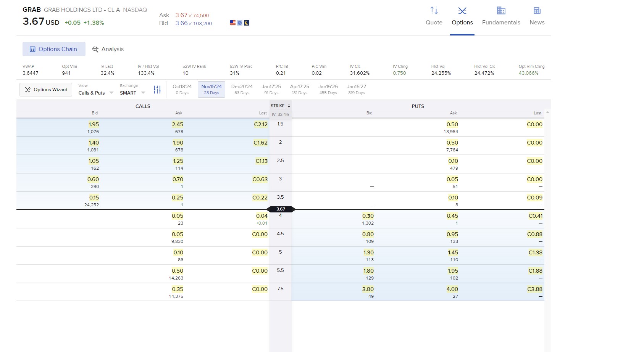
Task: Sort by the STRIKE column header arrow
Action: pyautogui.click(x=289, y=106)
